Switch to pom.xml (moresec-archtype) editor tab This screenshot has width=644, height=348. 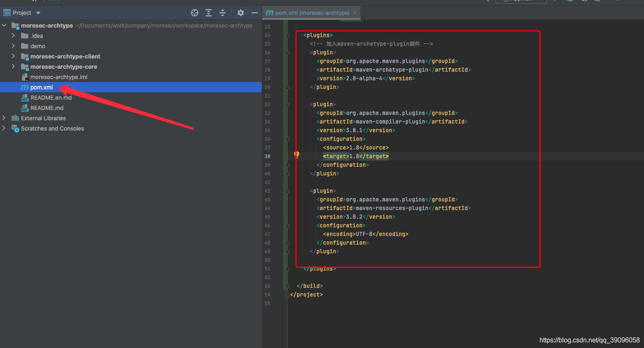(312, 13)
